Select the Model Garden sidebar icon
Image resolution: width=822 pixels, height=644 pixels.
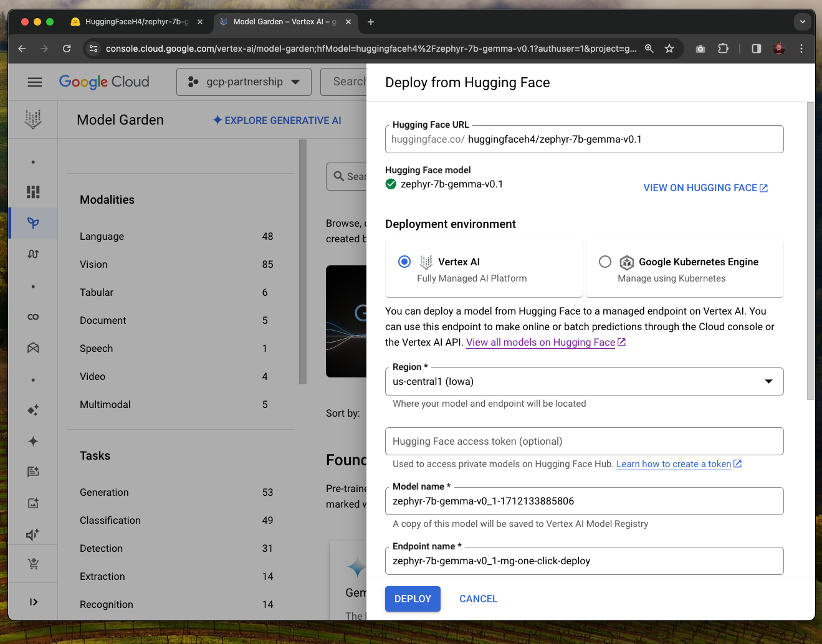[x=33, y=223]
